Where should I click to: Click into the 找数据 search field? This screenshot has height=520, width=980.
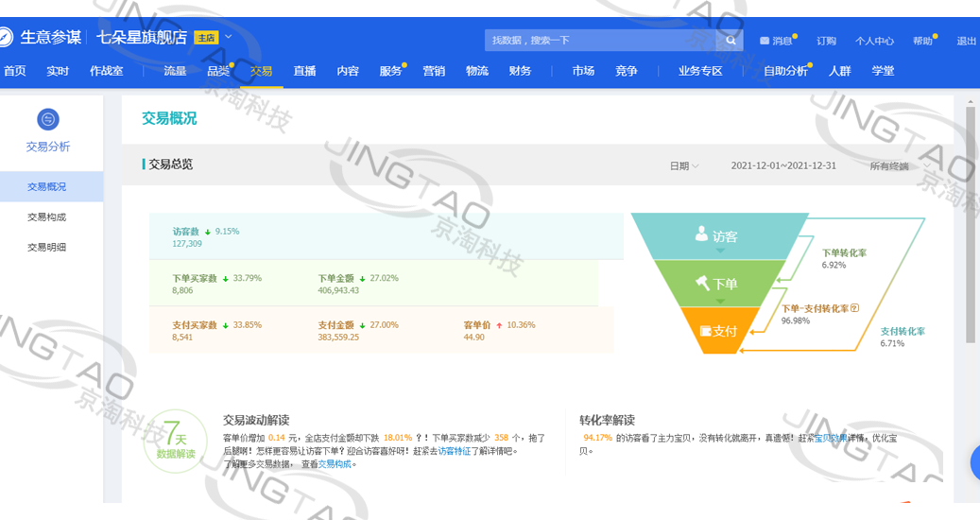(600, 41)
